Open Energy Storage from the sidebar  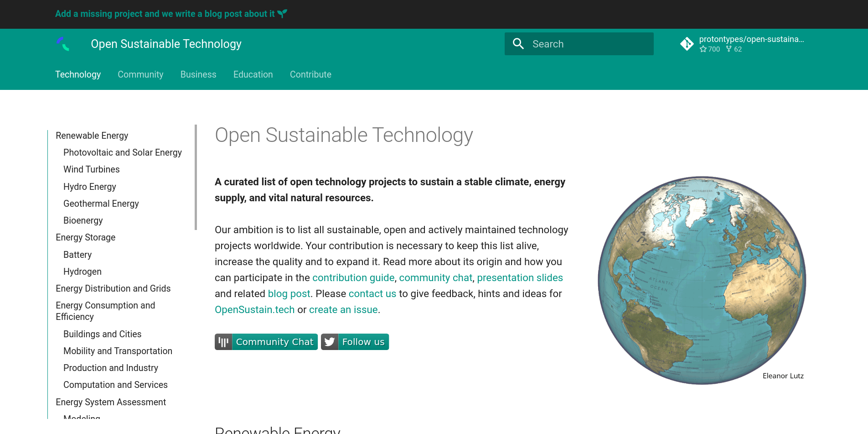pos(86,237)
